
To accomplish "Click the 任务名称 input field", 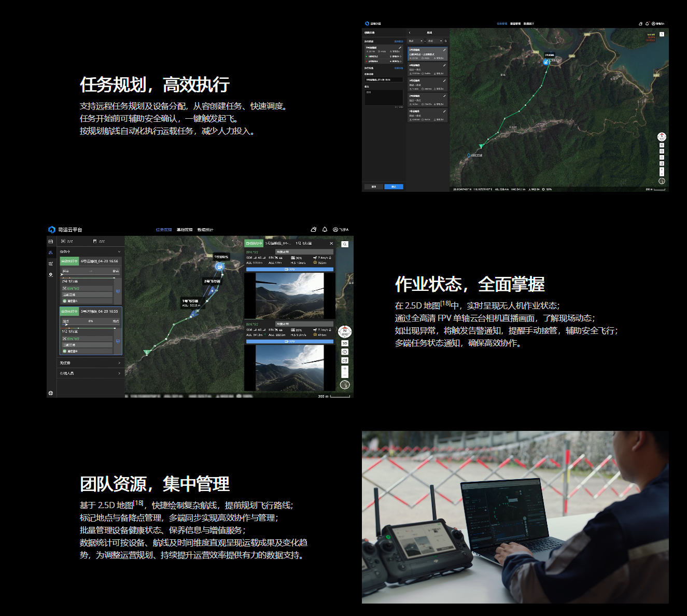I will pyautogui.click(x=384, y=79).
